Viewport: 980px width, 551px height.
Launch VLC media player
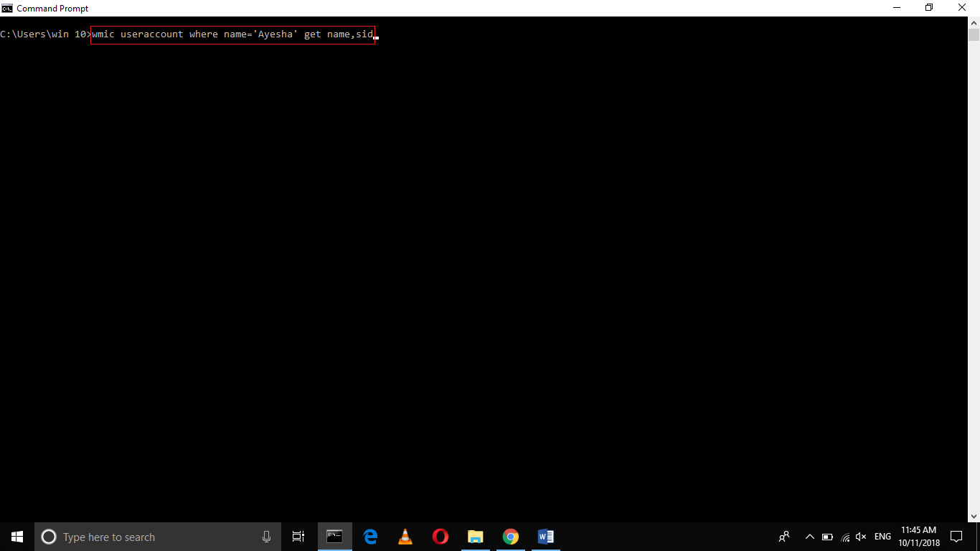(405, 536)
